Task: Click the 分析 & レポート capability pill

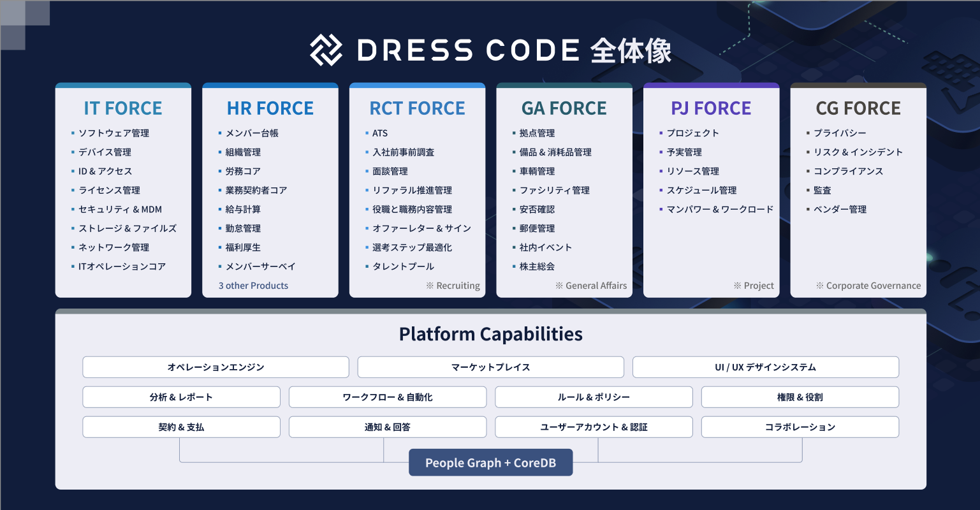Action: (181, 397)
